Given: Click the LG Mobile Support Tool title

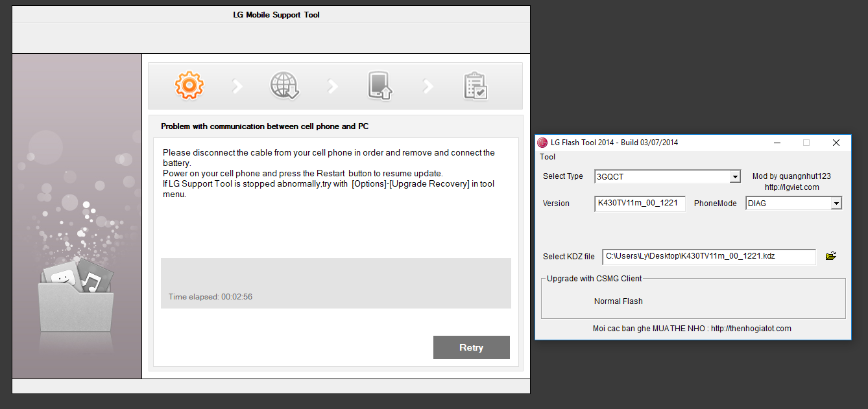Looking at the screenshot, I should click(276, 15).
